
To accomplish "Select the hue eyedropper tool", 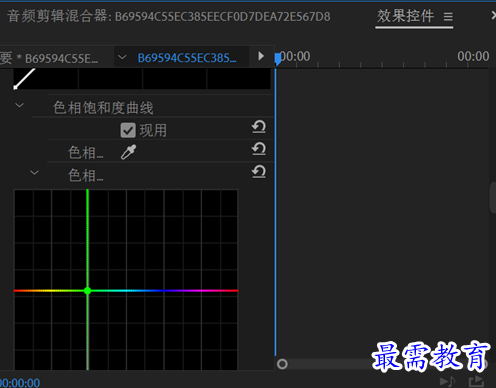I will click(128, 152).
